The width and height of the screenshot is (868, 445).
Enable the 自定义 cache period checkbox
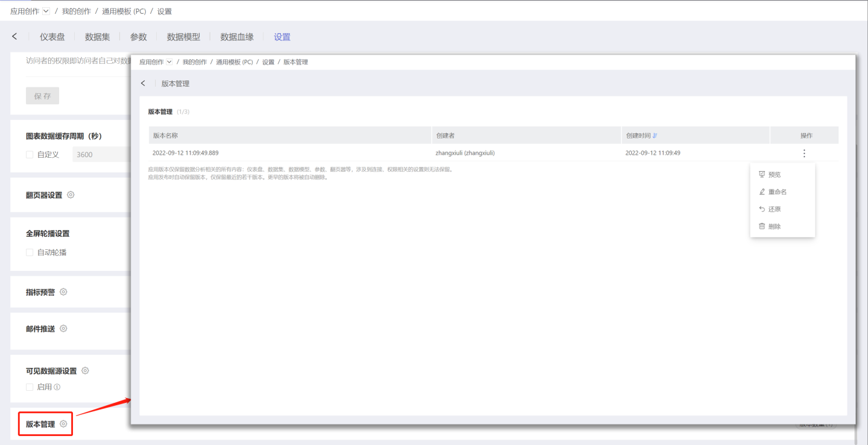tap(30, 155)
